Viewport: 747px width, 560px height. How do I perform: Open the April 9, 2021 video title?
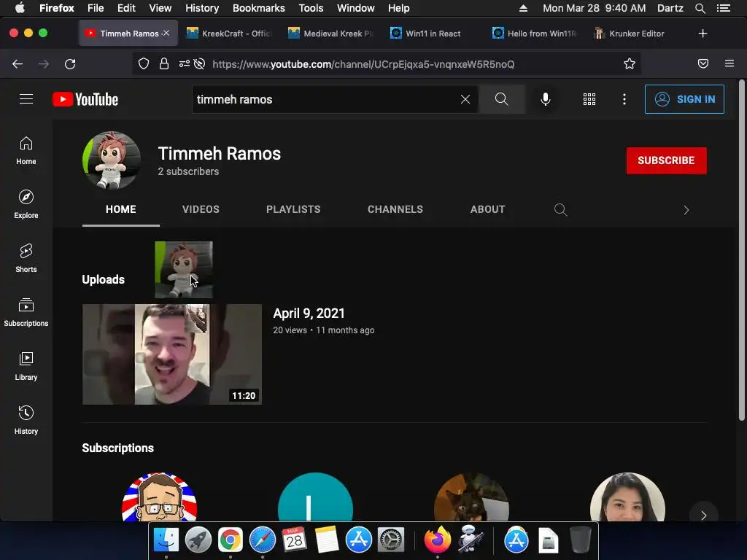pyautogui.click(x=309, y=314)
